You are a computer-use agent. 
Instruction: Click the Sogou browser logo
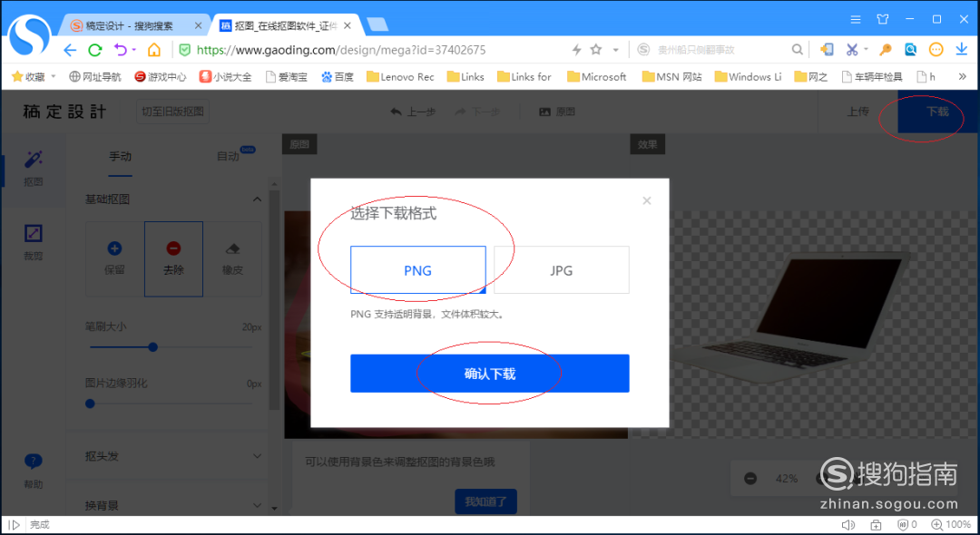[x=29, y=34]
